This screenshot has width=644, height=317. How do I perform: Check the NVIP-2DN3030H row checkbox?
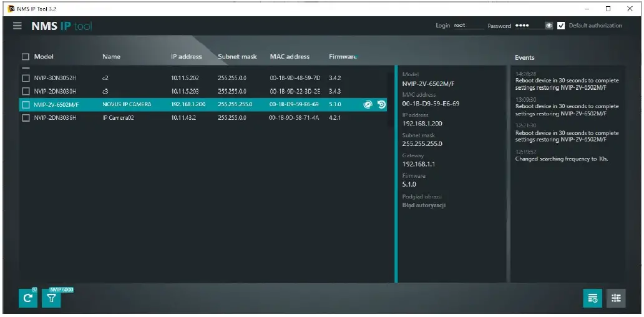[x=26, y=91]
